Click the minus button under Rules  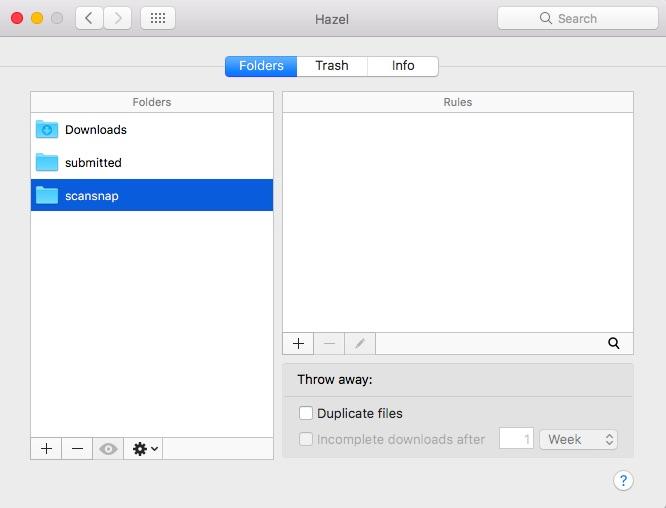click(x=329, y=343)
